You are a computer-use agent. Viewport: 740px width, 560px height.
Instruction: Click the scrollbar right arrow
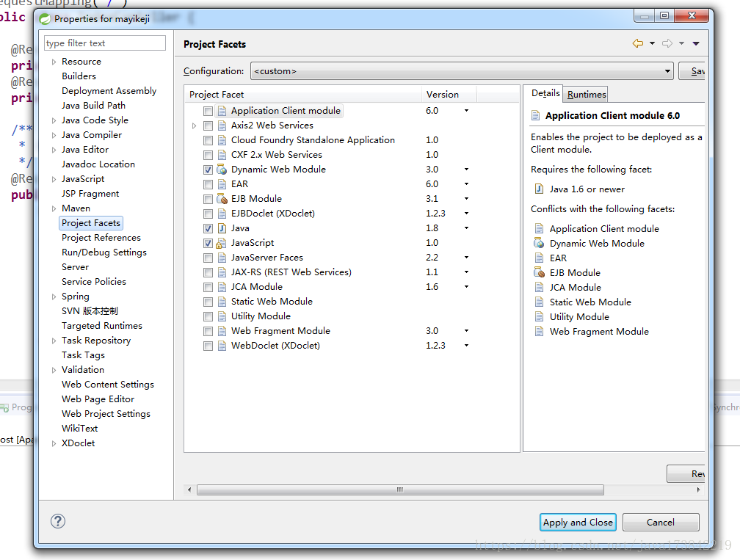click(698, 490)
